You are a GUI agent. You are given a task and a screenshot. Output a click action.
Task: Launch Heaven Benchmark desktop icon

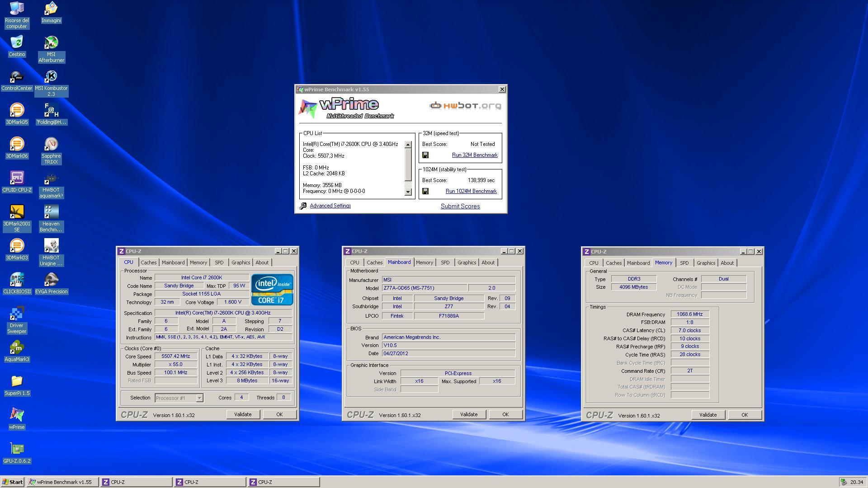pos(51,218)
